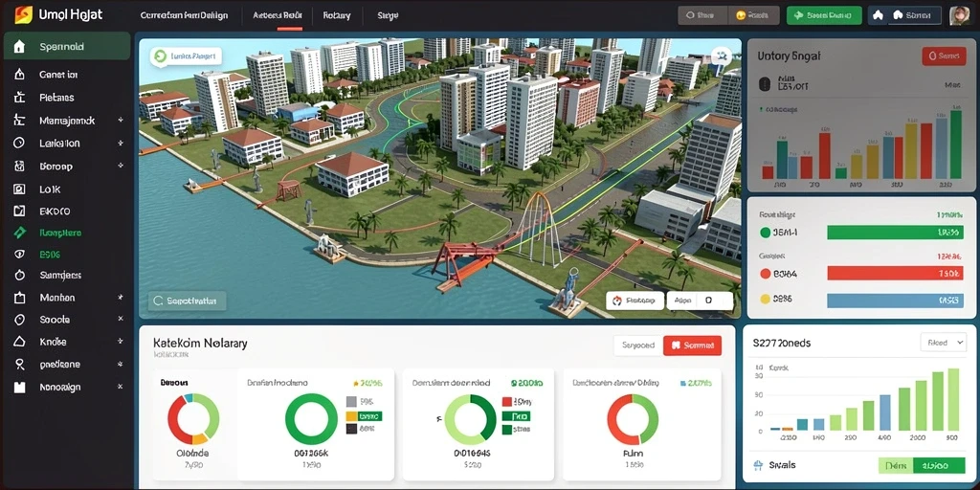Click the power icon beside Samjecs
Screen dimensions: 980x490
point(19,275)
